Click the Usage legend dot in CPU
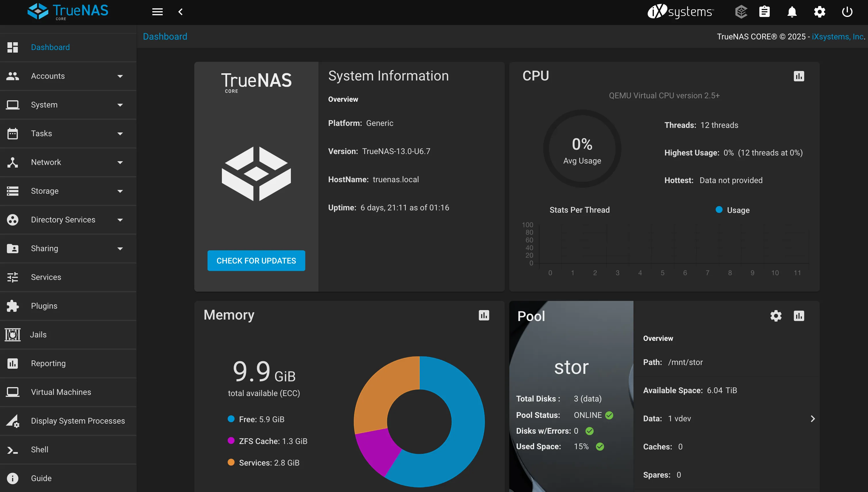 pos(719,210)
